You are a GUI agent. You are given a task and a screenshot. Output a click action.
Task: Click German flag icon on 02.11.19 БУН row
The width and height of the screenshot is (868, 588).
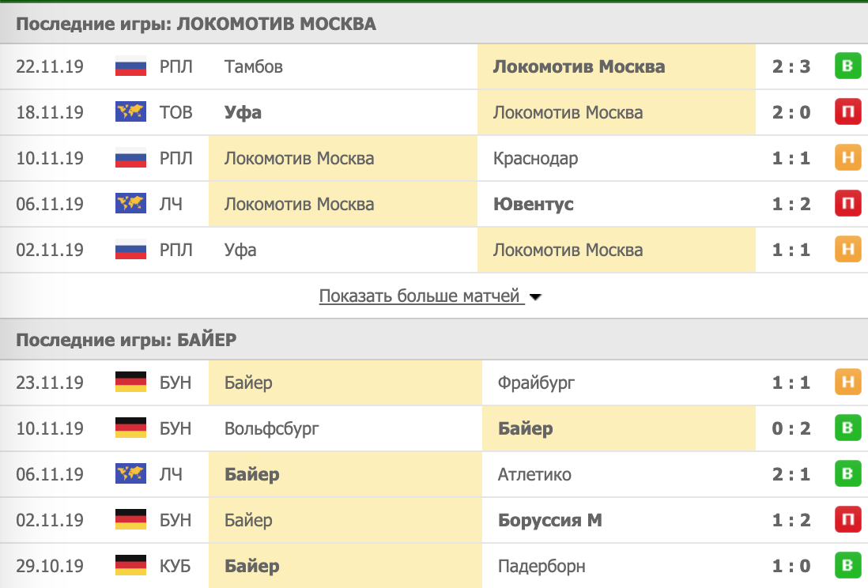pyautogui.click(x=130, y=520)
